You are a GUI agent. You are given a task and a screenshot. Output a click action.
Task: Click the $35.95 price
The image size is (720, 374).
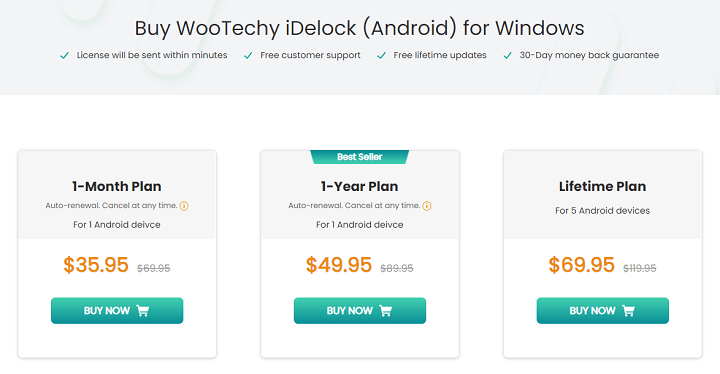click(x=96, y=265)
